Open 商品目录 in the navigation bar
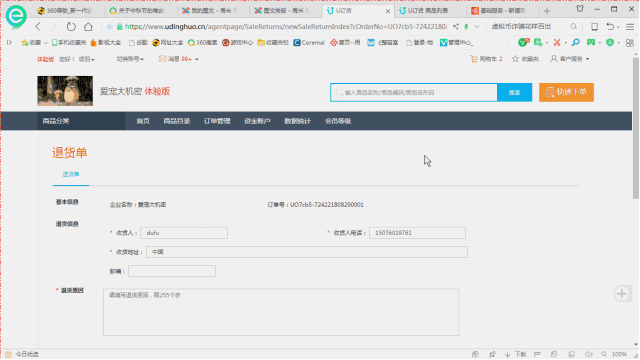Viewport: 640px width, 360px height. (x=177, y=121)
